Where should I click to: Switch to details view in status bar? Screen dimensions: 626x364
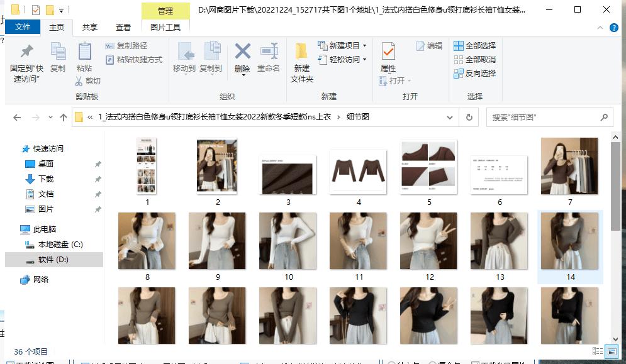coord(598,352)
